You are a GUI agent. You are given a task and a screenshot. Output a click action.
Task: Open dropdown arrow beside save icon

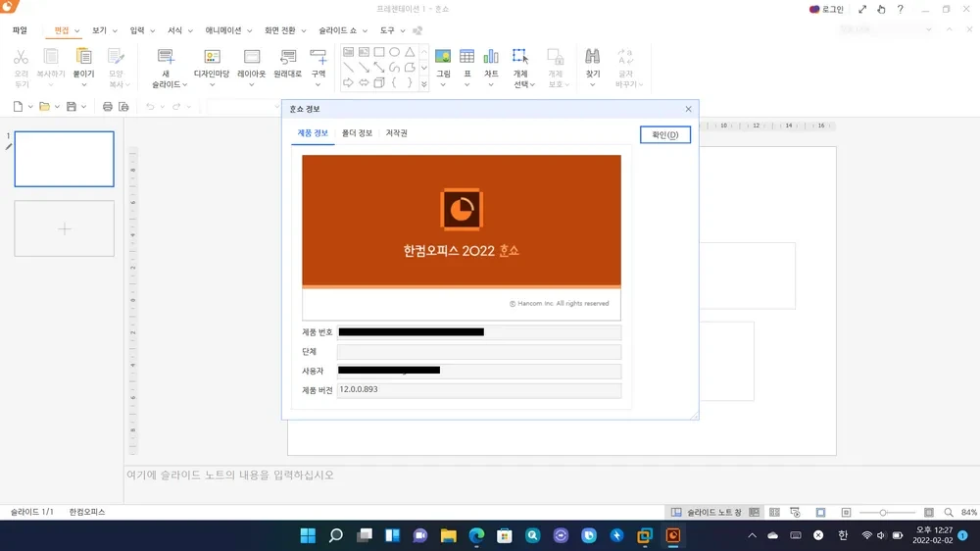pos(83,107)
